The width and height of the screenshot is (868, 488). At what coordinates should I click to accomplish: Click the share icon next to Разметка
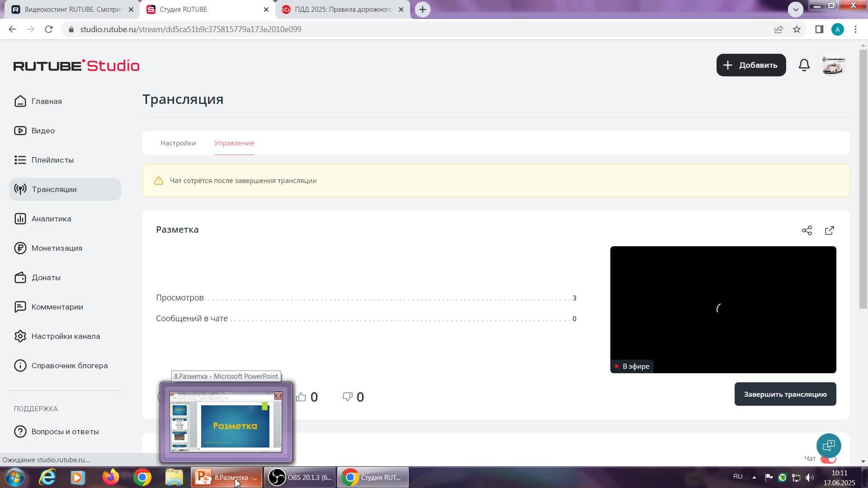[807, 230]
